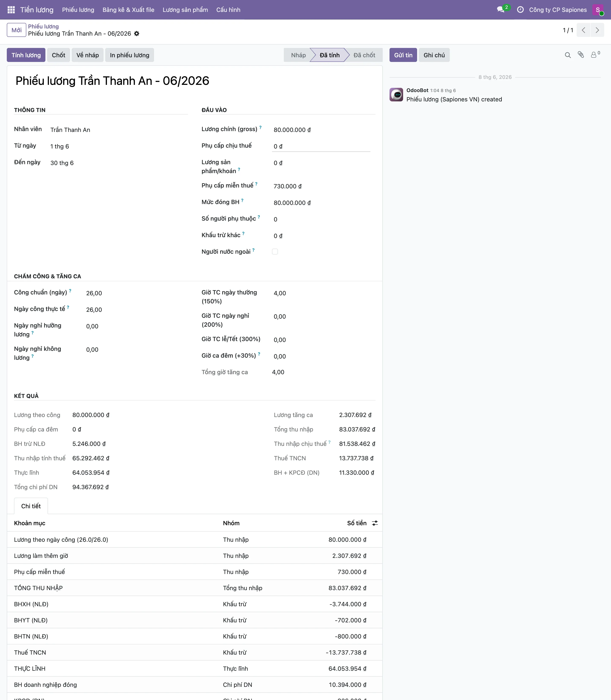Open the user avatar menu at top right
The width and height of the screenshot is (611, 700).
pyautogui.click(x=598, y=10)
